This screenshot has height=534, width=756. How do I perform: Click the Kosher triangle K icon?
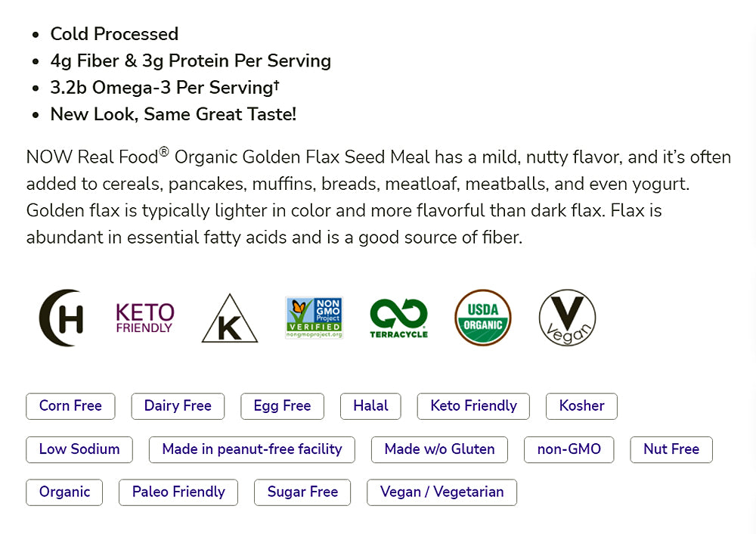(230, 318)
